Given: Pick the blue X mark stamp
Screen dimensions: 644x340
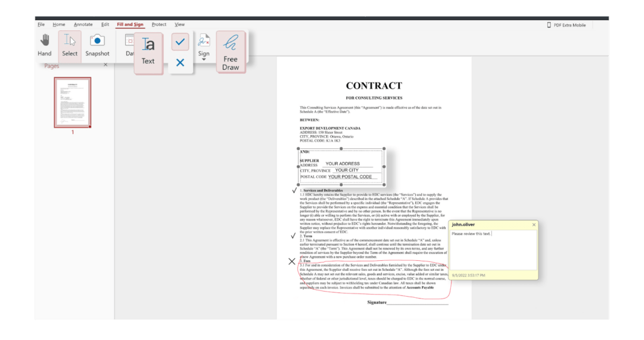Looking at the screenshot, I should pos(180,62).
